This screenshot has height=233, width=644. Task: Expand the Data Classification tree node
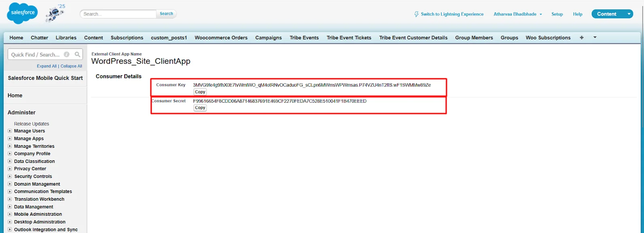10,161
